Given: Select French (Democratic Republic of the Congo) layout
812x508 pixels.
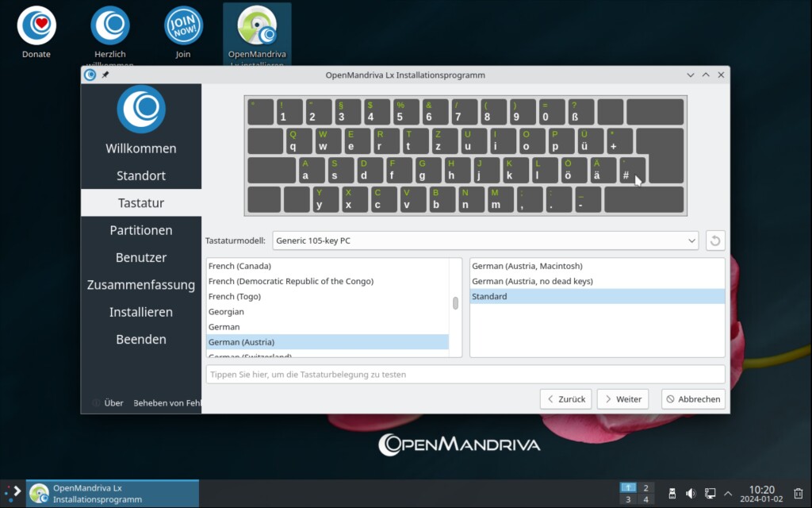Looking at the screenshot, I should (x=327, y=281).
